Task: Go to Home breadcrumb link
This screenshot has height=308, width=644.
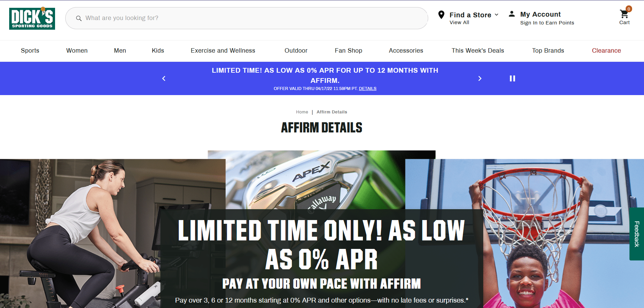Action: tap(302, 112)
